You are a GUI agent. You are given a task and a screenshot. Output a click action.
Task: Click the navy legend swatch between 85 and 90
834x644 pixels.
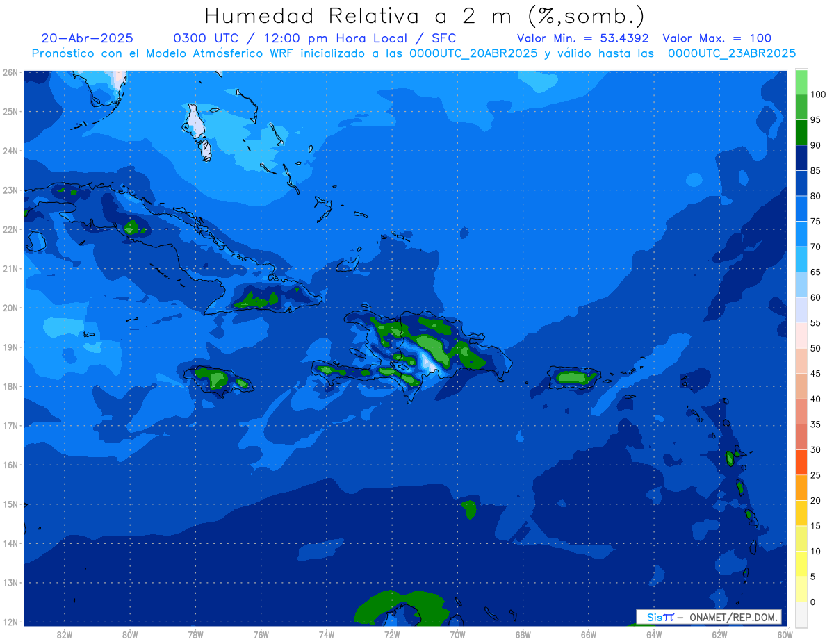click(801, 158)
